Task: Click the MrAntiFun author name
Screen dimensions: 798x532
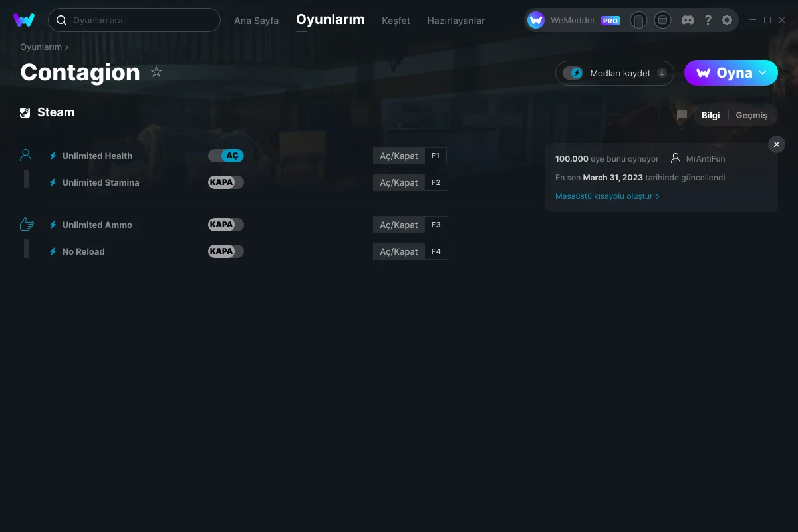Action: [706, 159]
